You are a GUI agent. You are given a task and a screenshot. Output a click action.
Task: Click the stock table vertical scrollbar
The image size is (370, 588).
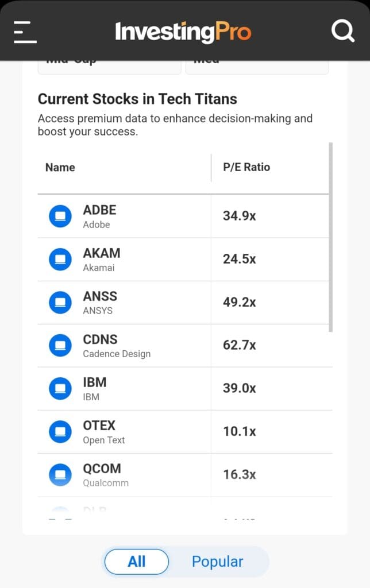coord(330,237)
